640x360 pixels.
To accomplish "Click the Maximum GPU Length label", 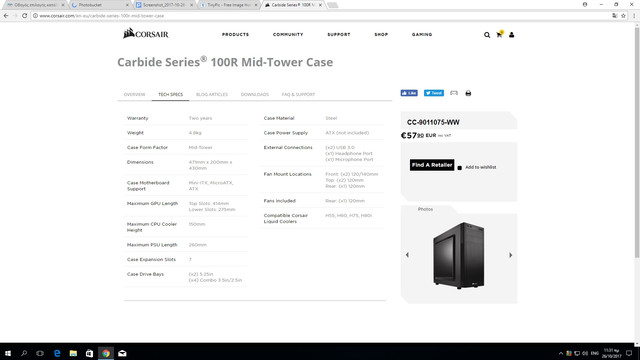I will (x=152, y=203).
